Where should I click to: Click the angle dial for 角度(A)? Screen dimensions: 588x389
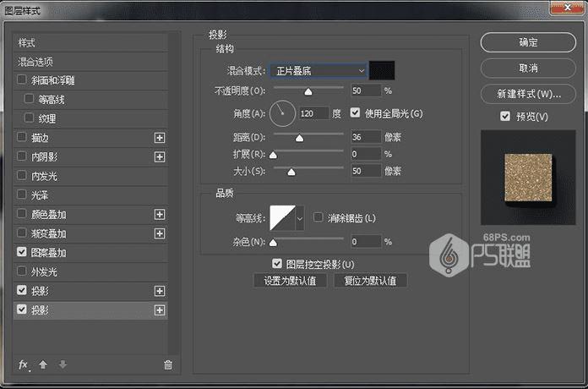click(x=282, y=113)
